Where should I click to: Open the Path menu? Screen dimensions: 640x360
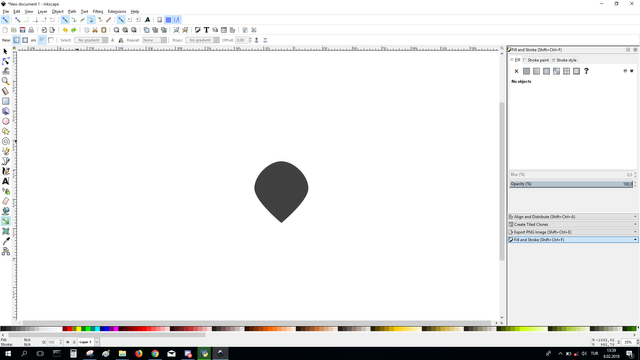[72, 11]
